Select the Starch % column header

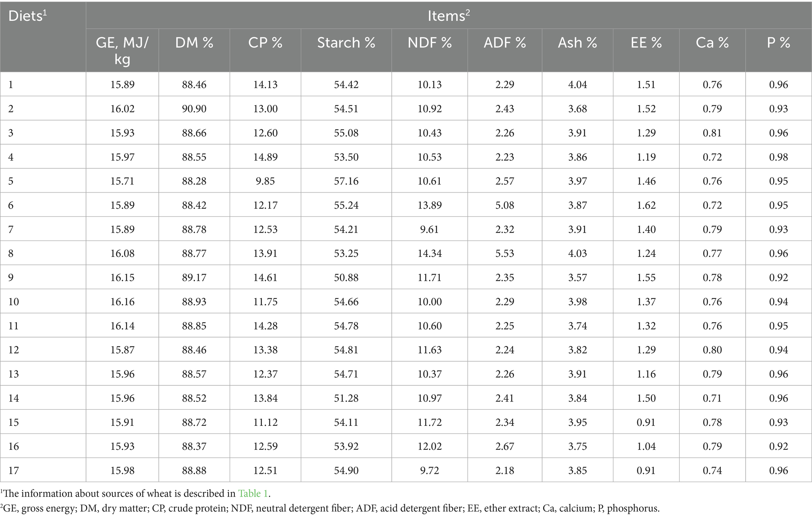point(346,43)
